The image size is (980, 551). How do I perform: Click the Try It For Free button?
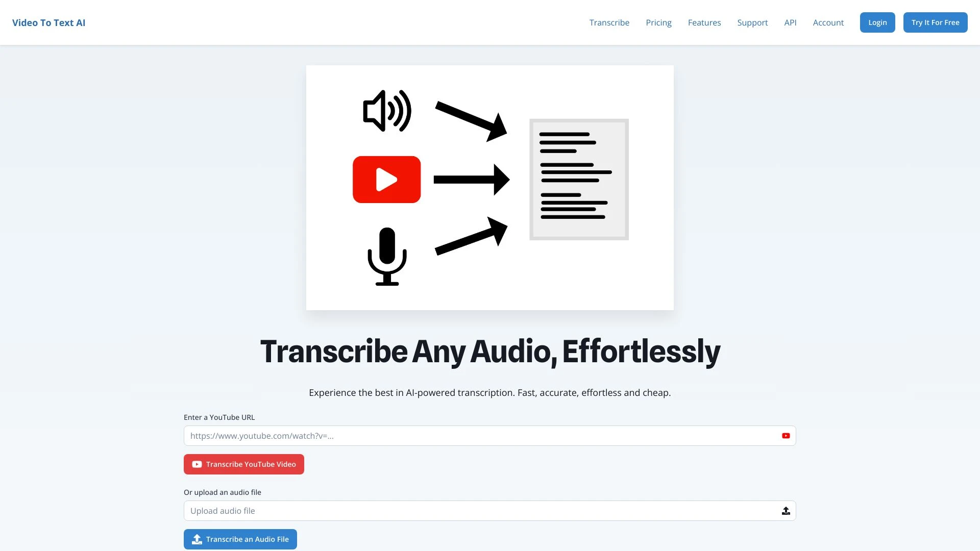[935, 22]
